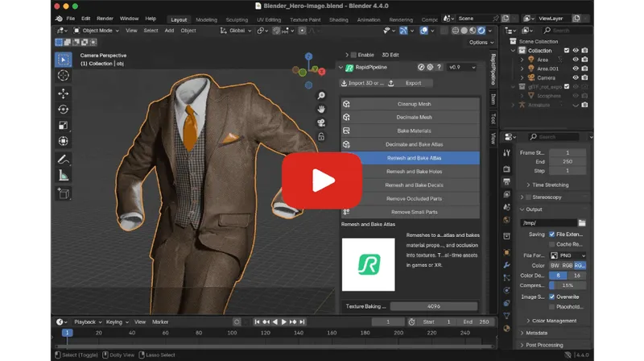Toggle Placeholders checkbox
This screenshot has height=361, width=644.
pos(552,307)
